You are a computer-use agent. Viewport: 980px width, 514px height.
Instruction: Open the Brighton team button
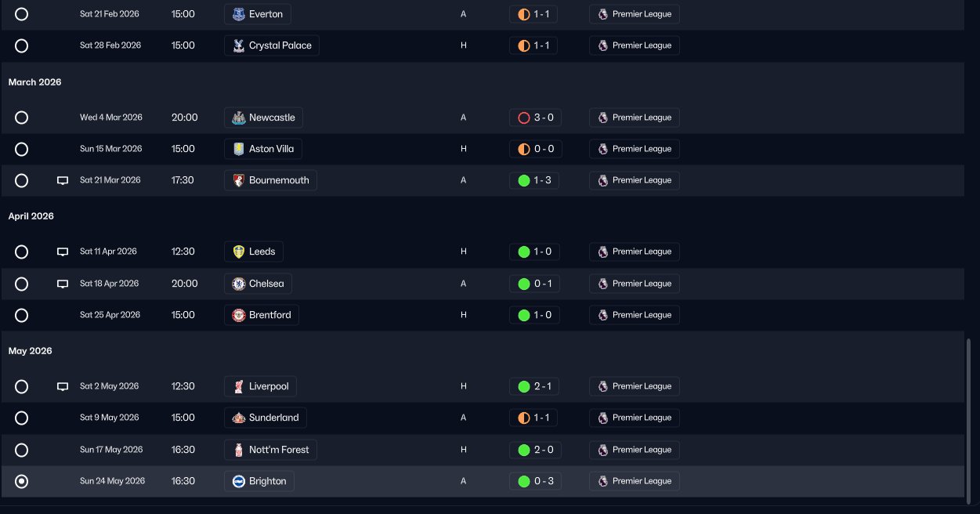pyautogui.click(x=259, y=481)
